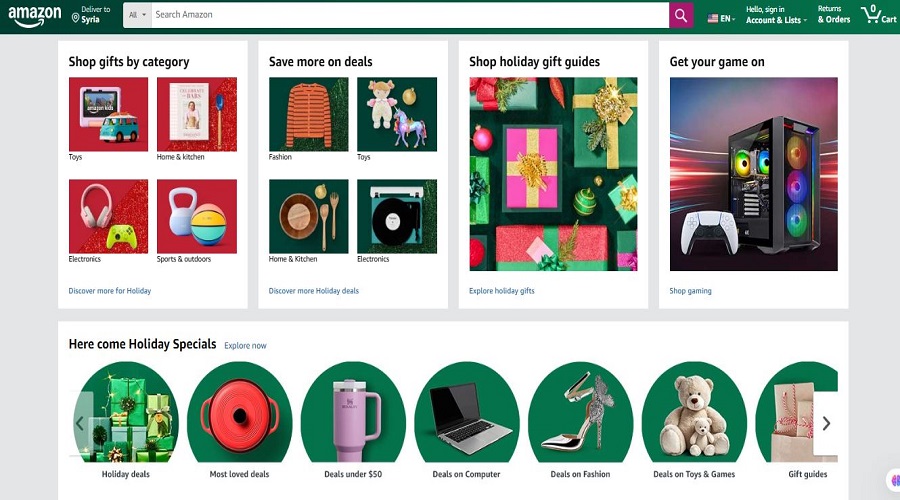
Task: Click the magnifying glass search button
Action: click(681, 15)
